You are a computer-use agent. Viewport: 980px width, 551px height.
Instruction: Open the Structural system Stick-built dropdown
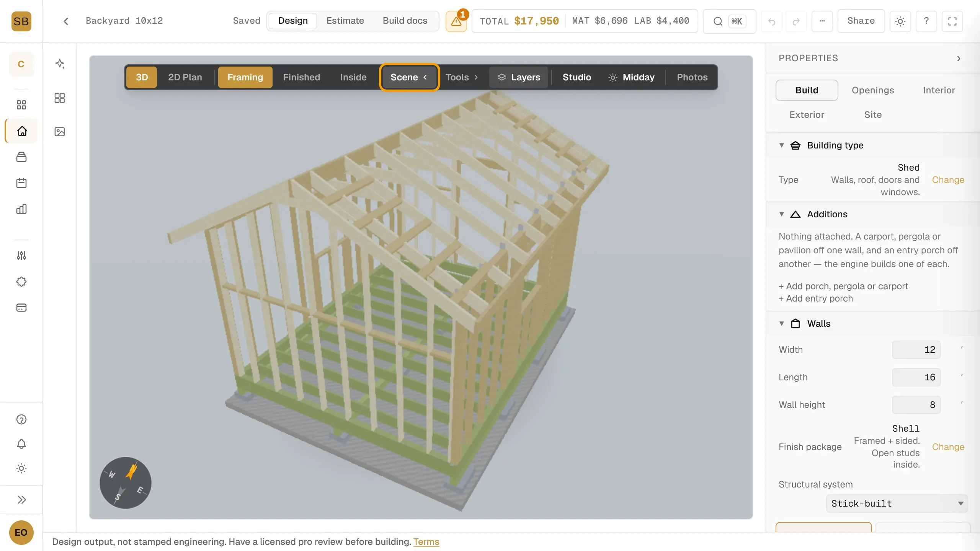coord(897,504)
